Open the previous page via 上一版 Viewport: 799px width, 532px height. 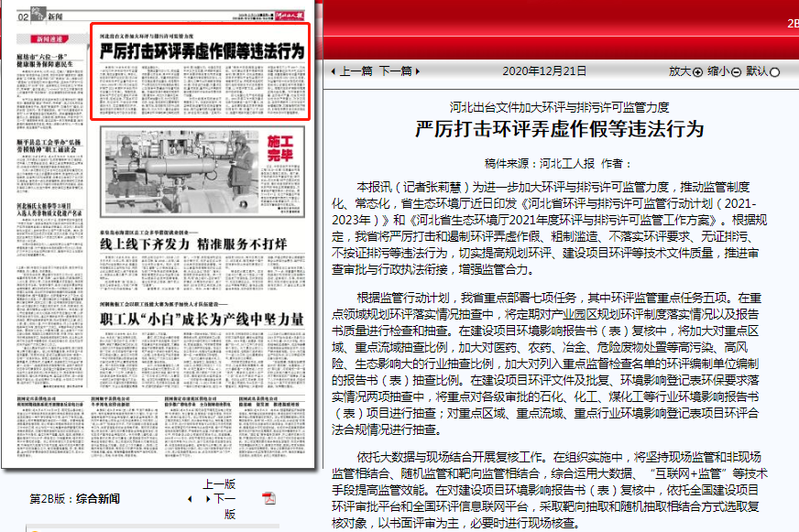click(219, 483)
